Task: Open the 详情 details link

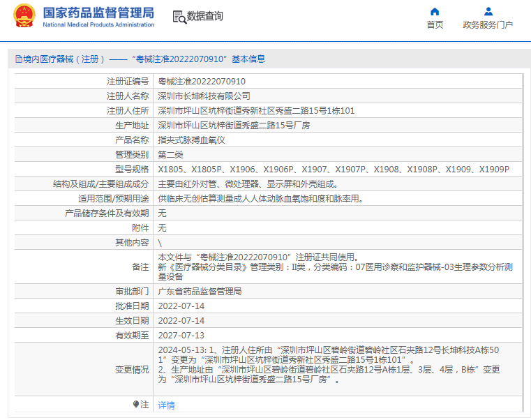Action: (166, 405)
